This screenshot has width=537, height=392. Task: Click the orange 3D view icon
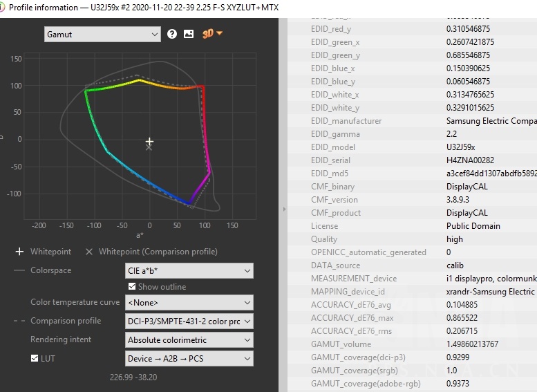(211, 34)
